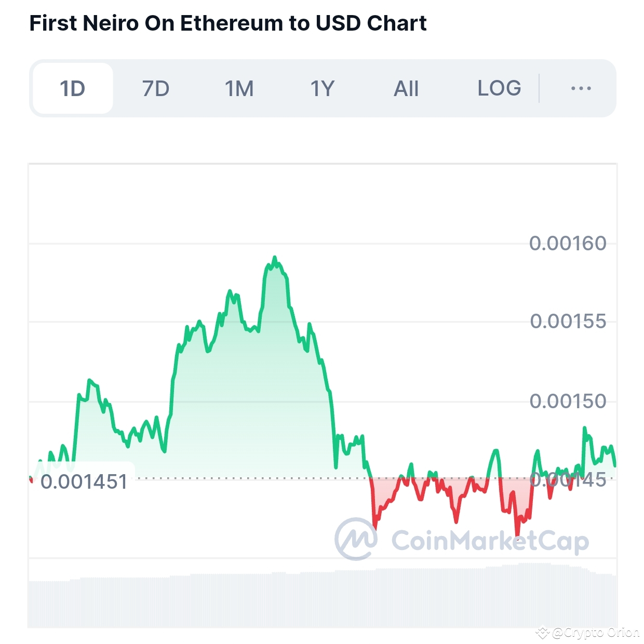Switch to the 7D timeframe tab
This screenshot has width=644, height=644.
[x=154, y=88]
